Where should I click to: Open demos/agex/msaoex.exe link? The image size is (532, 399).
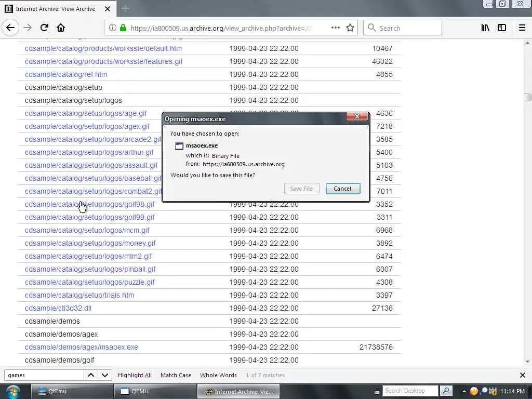coord(82,347)
